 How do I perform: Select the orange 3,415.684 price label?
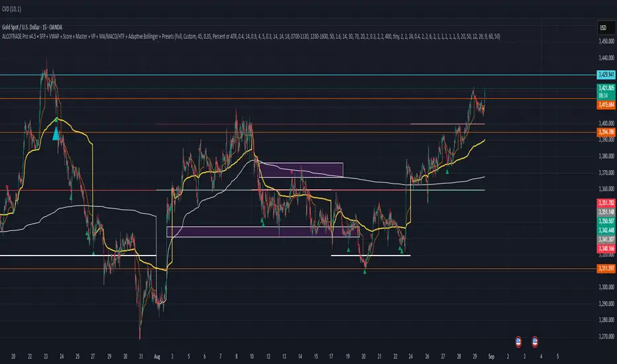[x=606, y=105]
